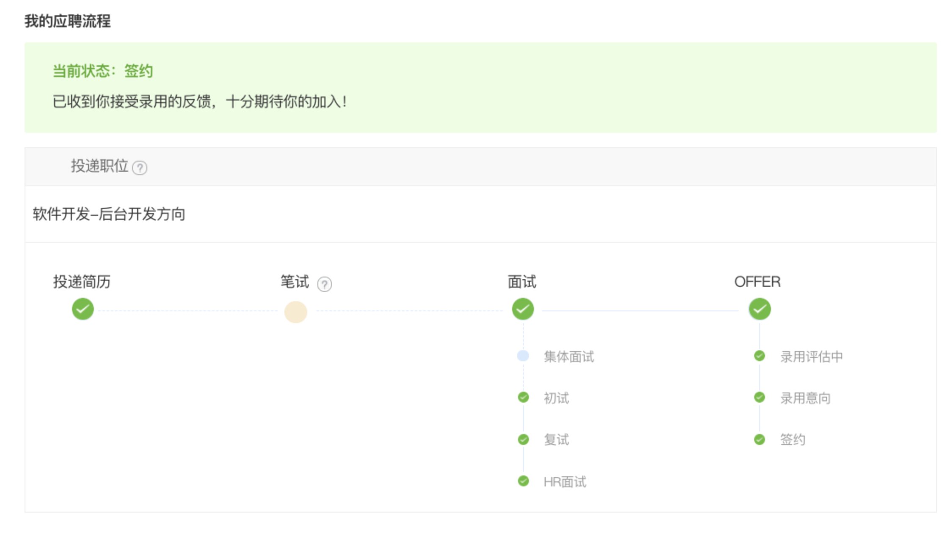The height and width of the screenshot is (560, 942).
Task: Expand the 面试 sub-steps list
Action: (x=521, y=282)
